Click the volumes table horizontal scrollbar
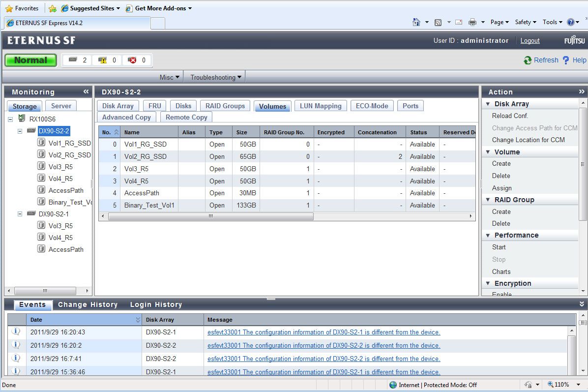This screenshot has width=588, height=392. click(211, 216)
